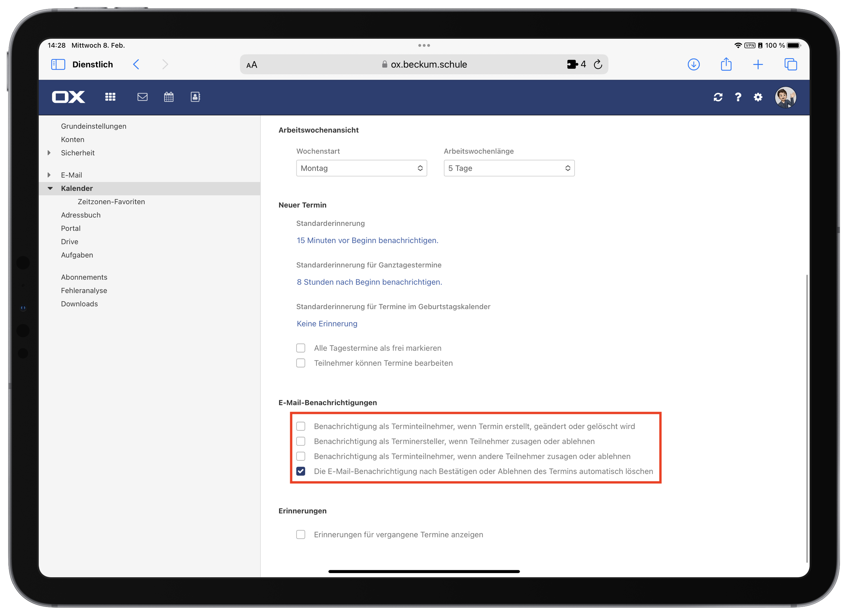Click the OX logo

(68, 97)
